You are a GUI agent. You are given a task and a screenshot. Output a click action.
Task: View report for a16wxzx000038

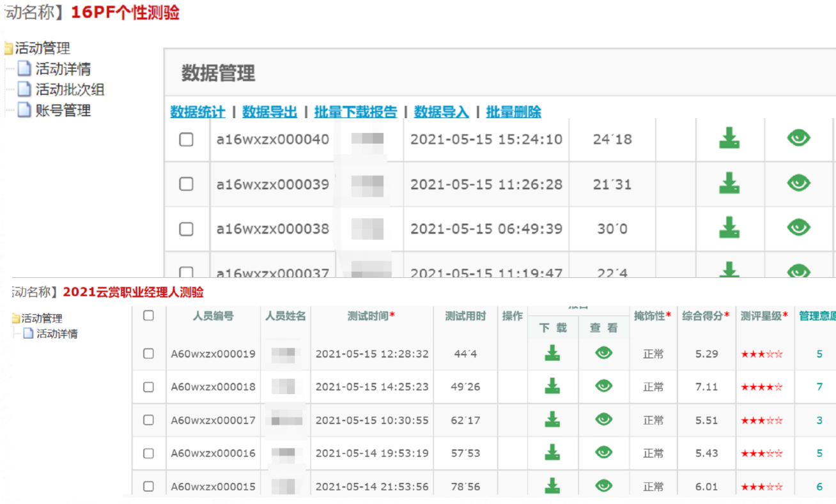(x=798, y=227)
